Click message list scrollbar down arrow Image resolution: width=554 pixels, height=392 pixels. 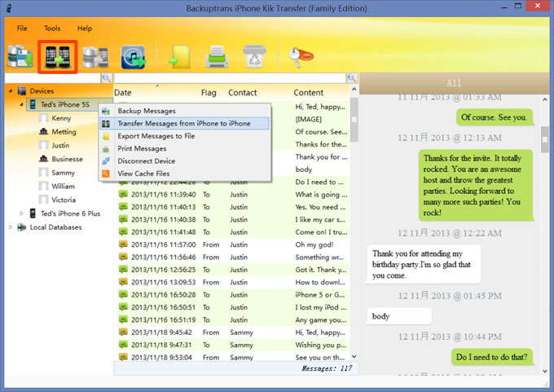coord(354,357)
